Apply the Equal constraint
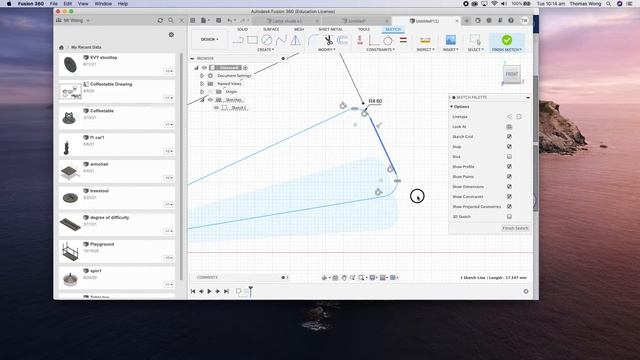Screen dimensions: 640x360 pos(403,40)
